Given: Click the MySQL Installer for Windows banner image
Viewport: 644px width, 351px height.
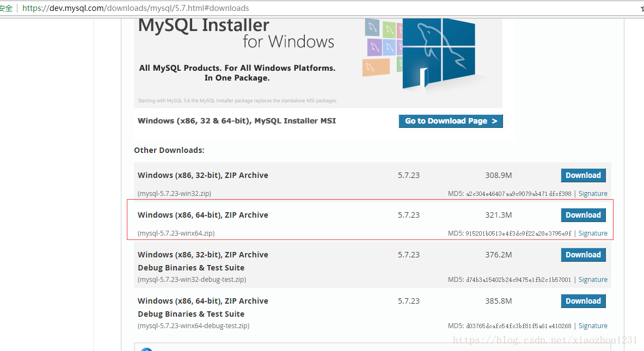Looking at the screenshot, I should click(318, 63).
